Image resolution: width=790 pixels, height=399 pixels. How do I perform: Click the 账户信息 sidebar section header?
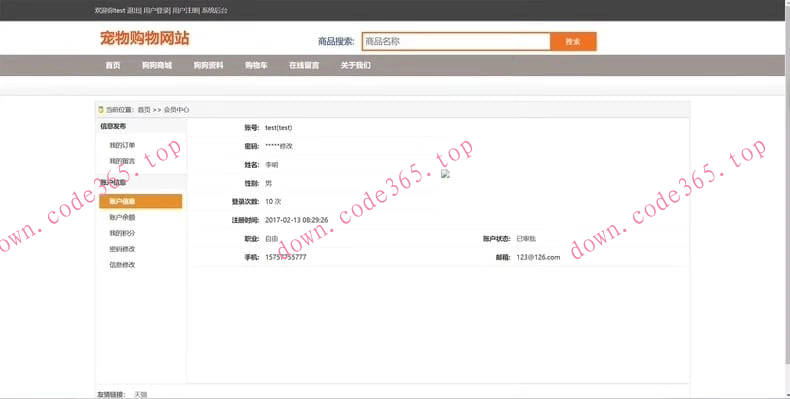pos(113,182)
